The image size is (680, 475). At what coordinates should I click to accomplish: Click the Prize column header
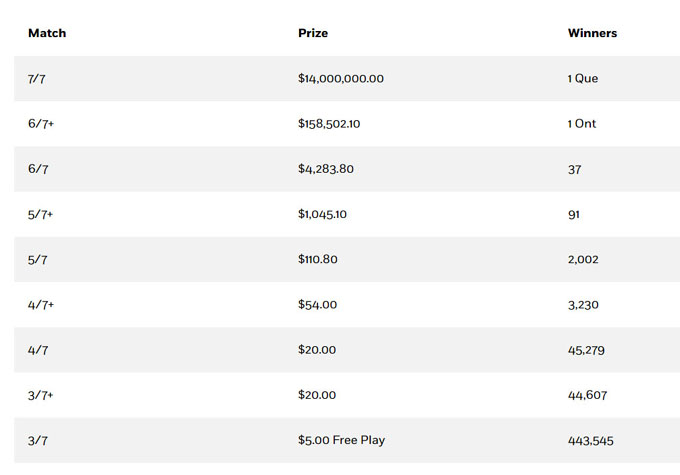point(313,33)
